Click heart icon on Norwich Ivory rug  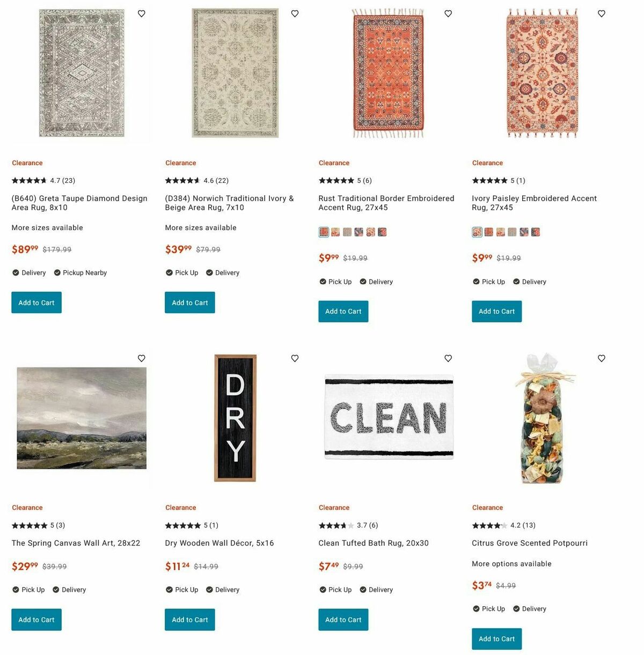[295, 14]
